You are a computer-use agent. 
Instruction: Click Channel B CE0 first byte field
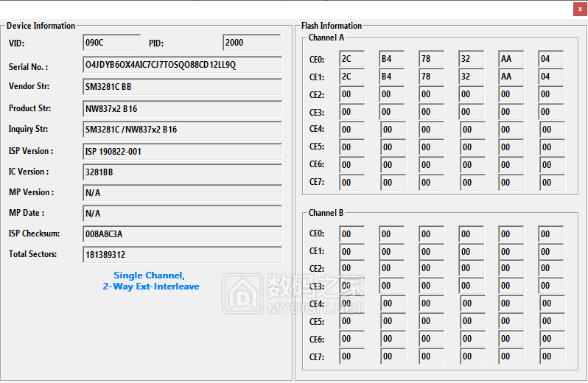click(351, 234)
